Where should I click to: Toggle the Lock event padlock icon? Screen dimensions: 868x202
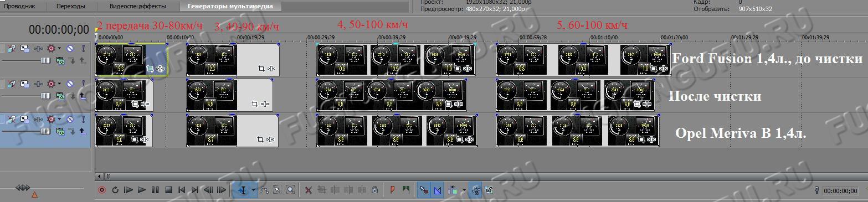[375, 190]
